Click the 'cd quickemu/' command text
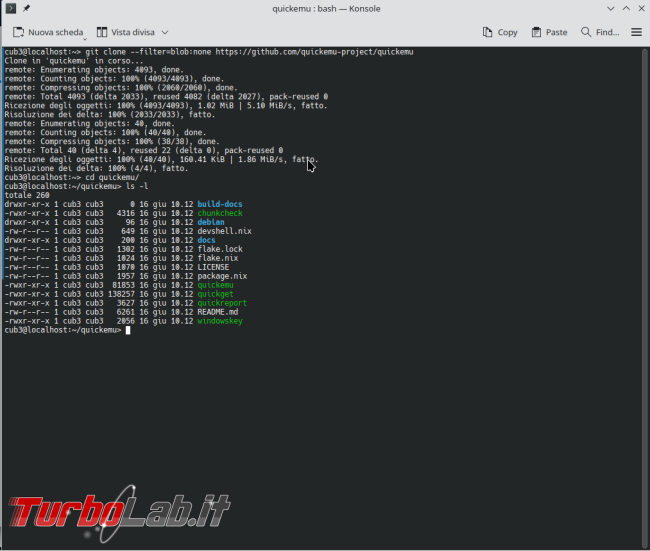 click(x=112, y=177)
